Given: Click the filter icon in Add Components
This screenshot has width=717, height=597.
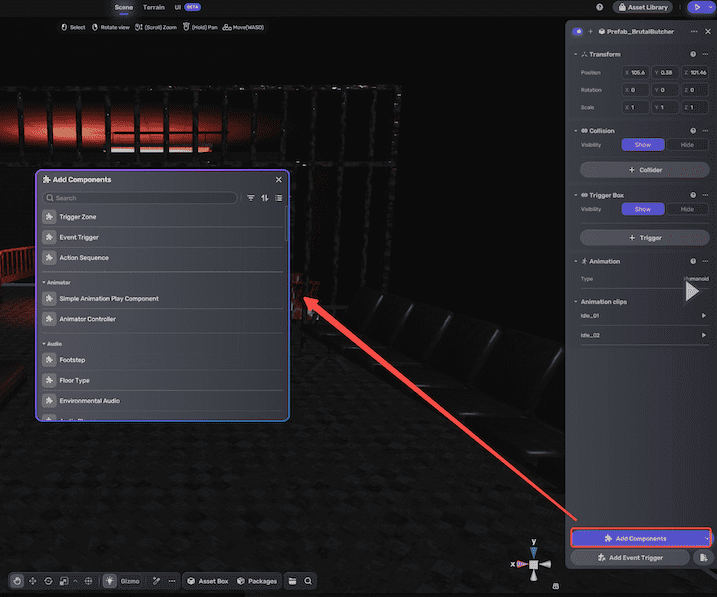Looking at the screenshot, I should point(251,198).
